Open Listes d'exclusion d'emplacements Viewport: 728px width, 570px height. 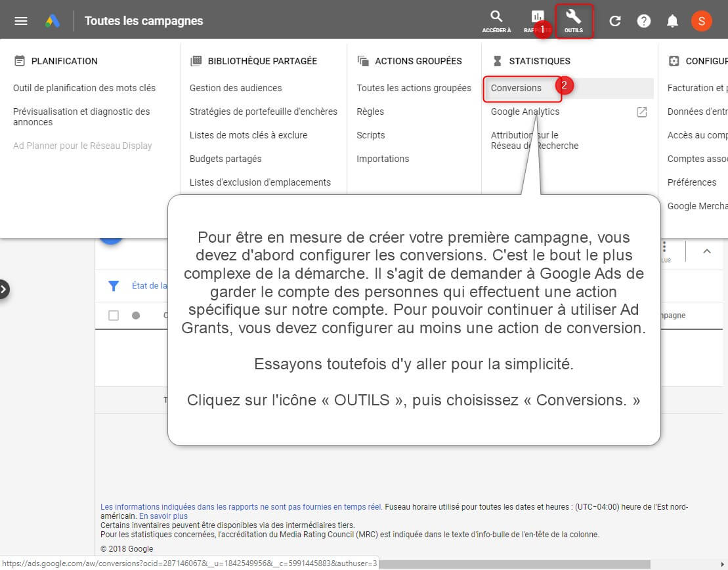click(x=260, y=183)
